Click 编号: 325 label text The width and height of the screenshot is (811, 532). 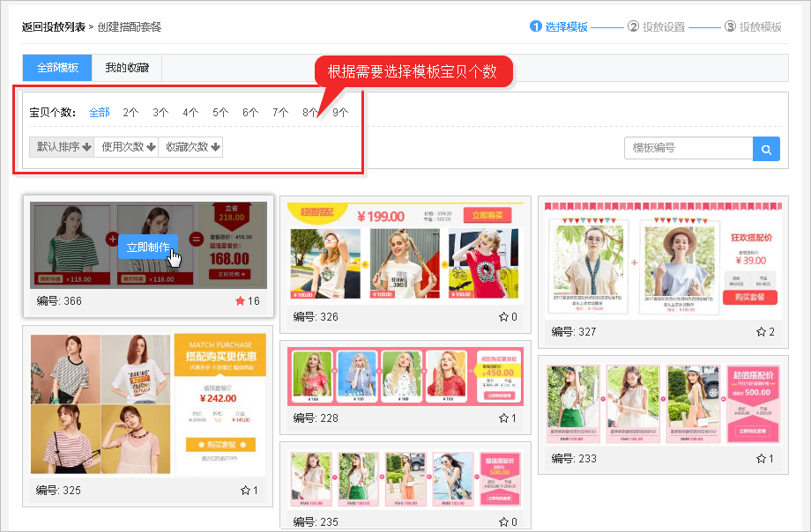point(58,490)
